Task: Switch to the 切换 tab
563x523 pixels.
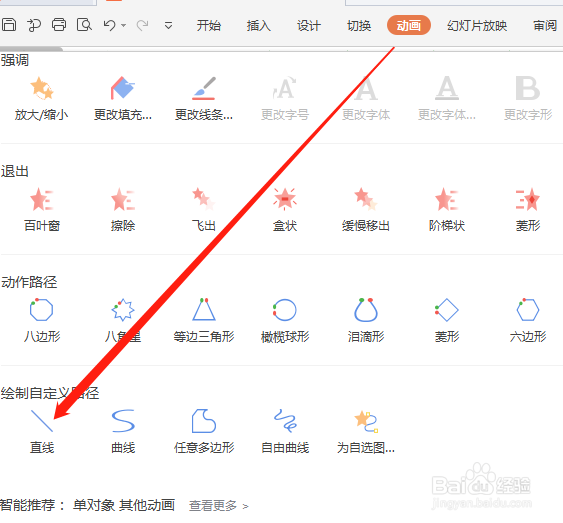Action: pos(359,25)
